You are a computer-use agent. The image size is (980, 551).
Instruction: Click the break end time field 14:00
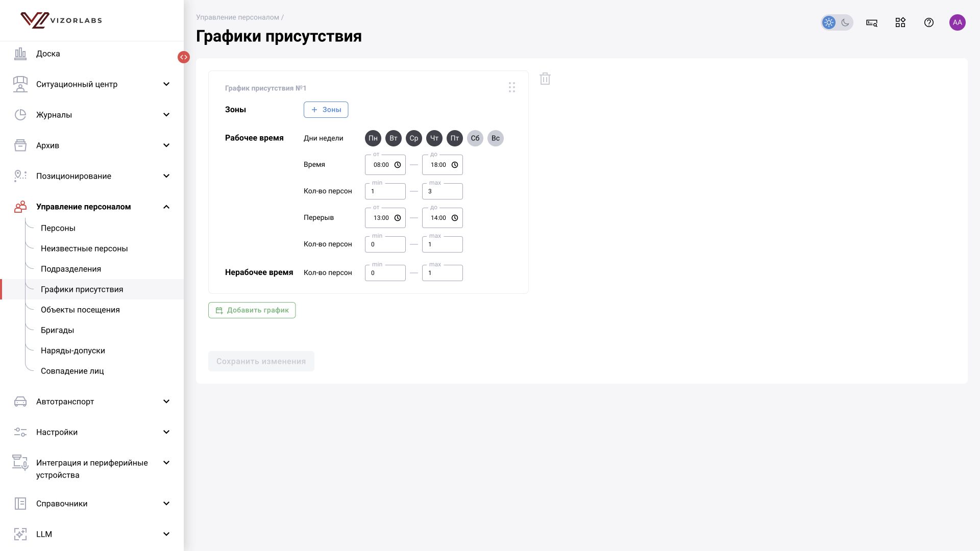pyautogui.click(x=443, y=218)
